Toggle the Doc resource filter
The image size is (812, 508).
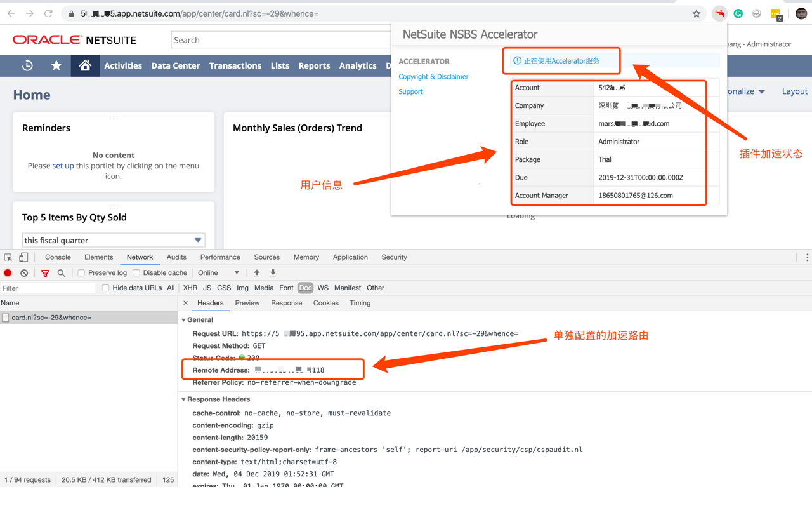(305, 288)
